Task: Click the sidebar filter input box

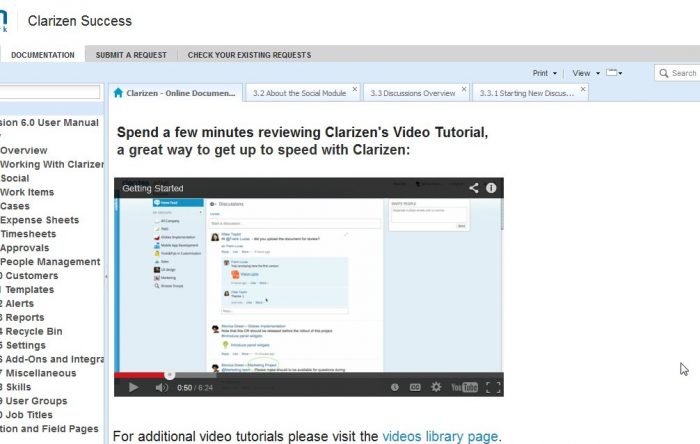Action: 49,92
